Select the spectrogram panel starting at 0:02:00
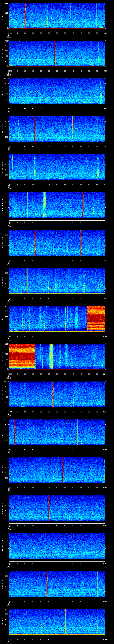The width and height of the screenshot is (114, 644). 57,53
